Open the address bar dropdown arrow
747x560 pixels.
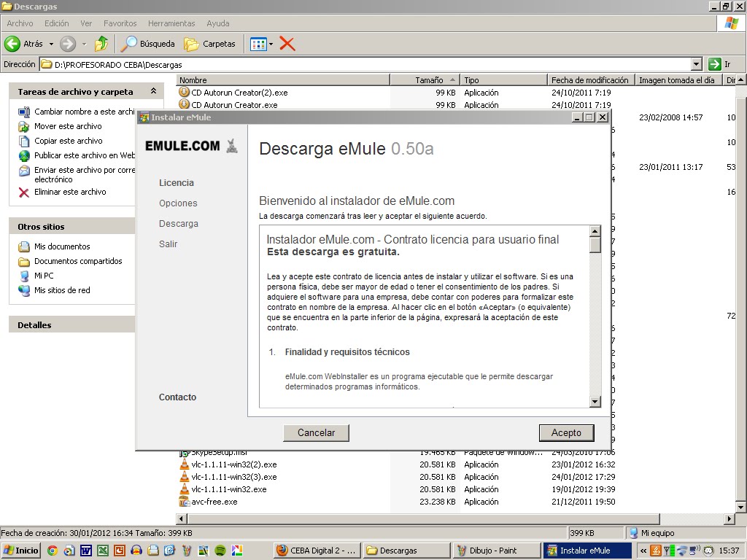point(697,64)
